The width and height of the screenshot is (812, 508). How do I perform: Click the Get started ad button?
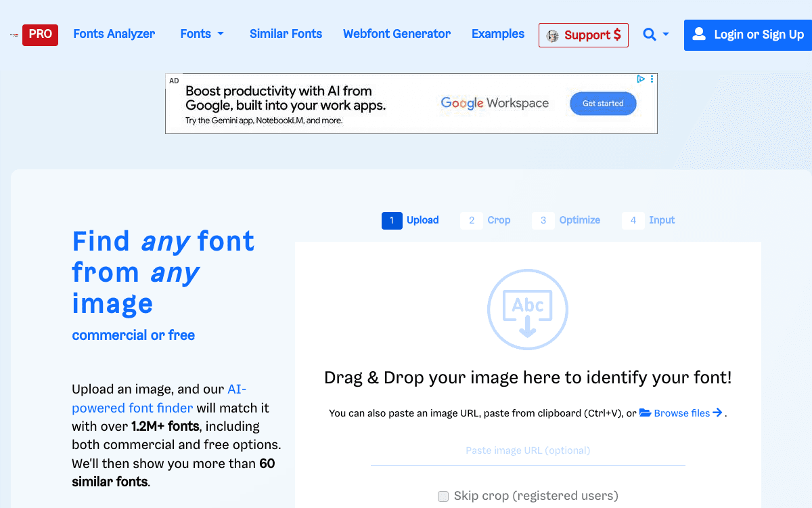(x=603, y=104)
